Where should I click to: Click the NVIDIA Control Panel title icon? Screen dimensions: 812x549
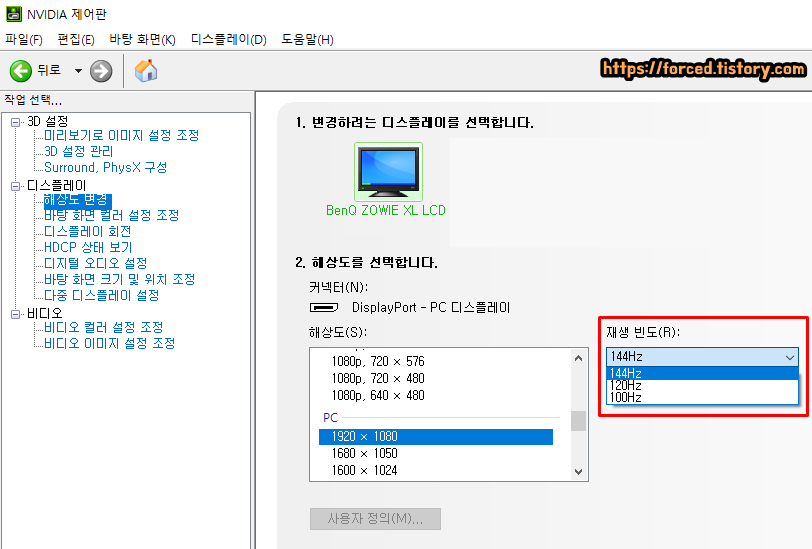click(13, 14)
